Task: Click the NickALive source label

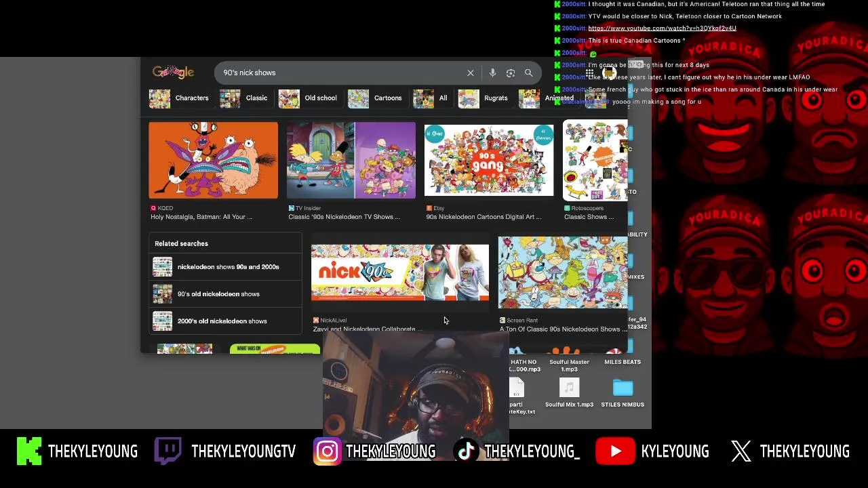Action: [x=330, y=320]
